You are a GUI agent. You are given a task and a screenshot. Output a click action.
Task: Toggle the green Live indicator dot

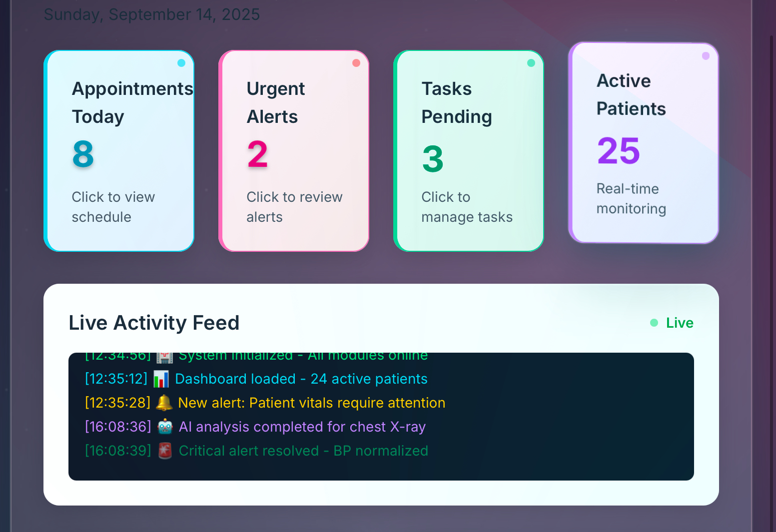pos(654,323)
